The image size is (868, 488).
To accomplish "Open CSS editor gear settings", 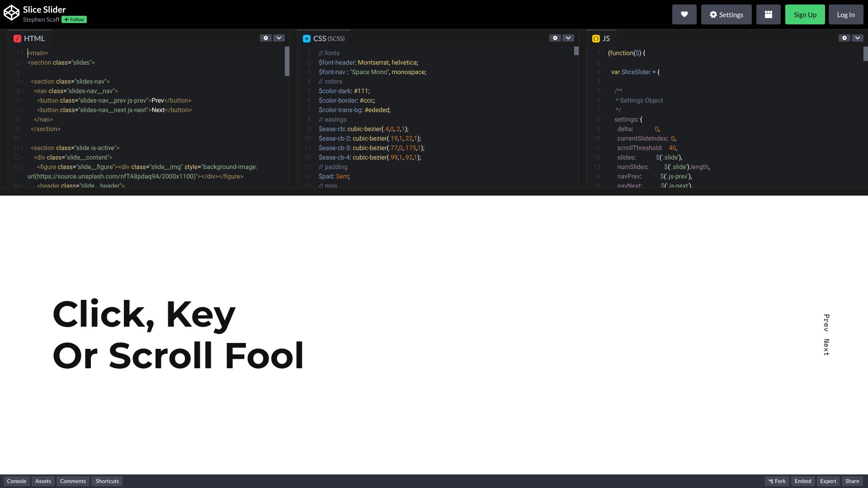I will (x=555, y=38).
